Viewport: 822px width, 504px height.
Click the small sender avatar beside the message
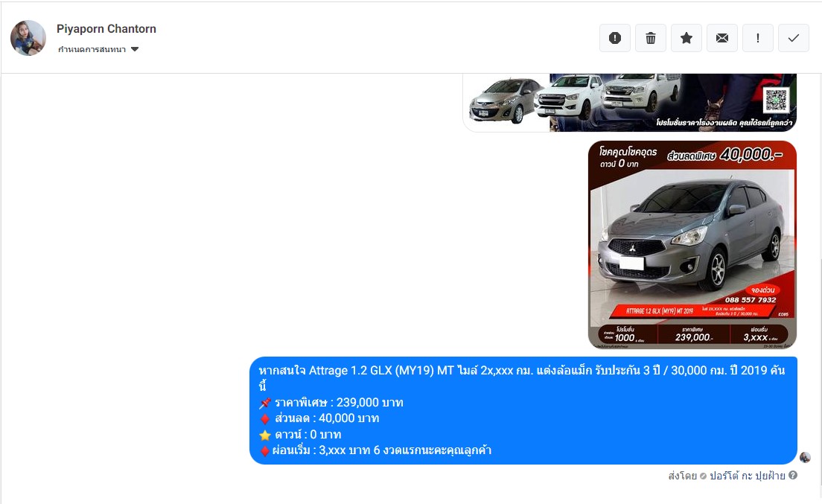[x=805, y=457]
